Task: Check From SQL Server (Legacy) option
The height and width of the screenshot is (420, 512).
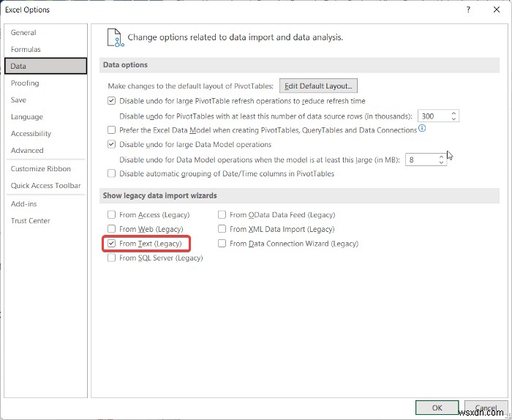Action: coord(112,258)
